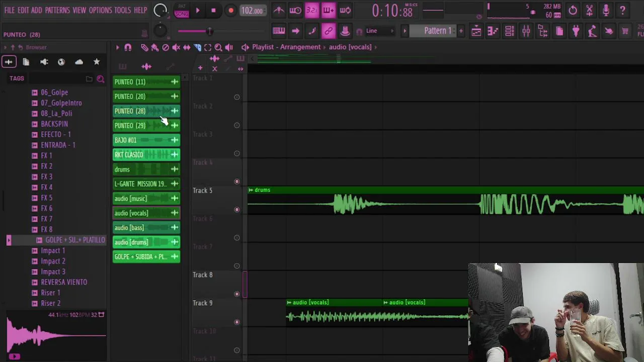This screenshot has width=644, height=362.
Task: Open the FILE menu
Action: (x=10, y=10)
